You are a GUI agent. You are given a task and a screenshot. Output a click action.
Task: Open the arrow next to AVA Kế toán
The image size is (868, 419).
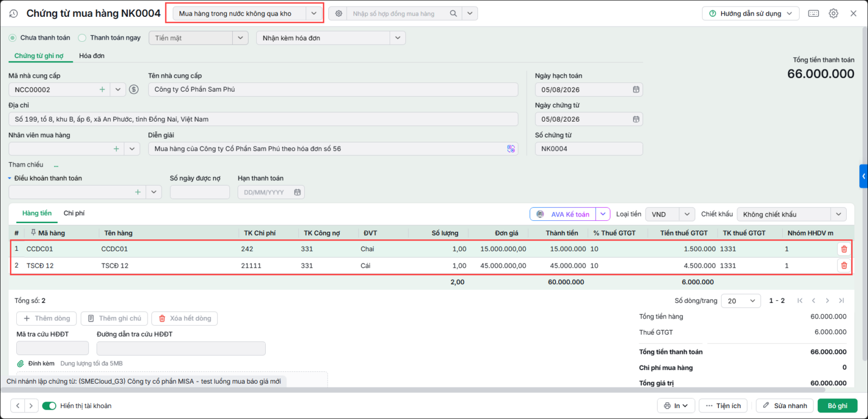click(x=603, y=214)
